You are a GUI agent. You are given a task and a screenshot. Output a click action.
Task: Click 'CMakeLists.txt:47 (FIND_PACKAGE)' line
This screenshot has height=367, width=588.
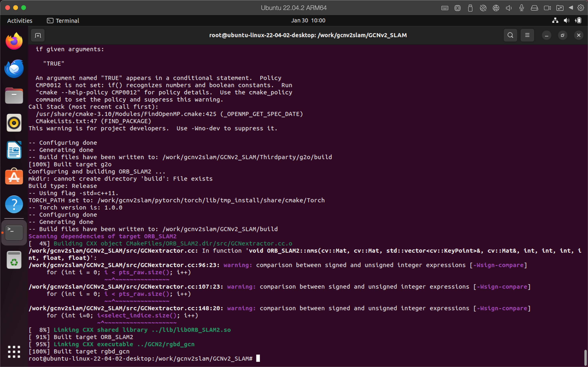point(93,121)
